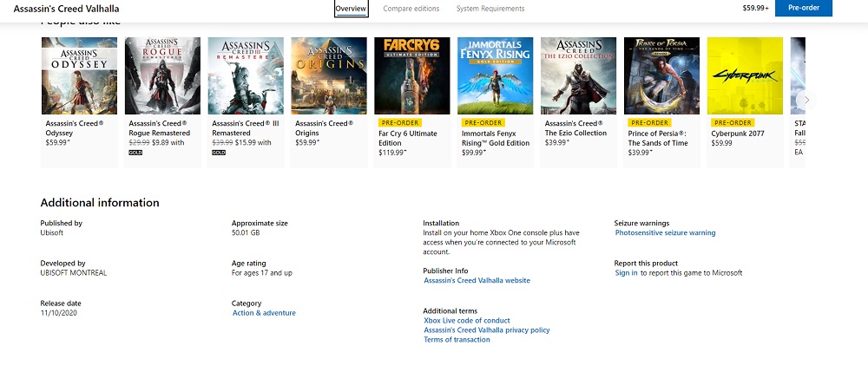This screenshot has height=385, width=868.
Task: Select Assassin's Creed The Ezio Collection title
Action: 575,128
